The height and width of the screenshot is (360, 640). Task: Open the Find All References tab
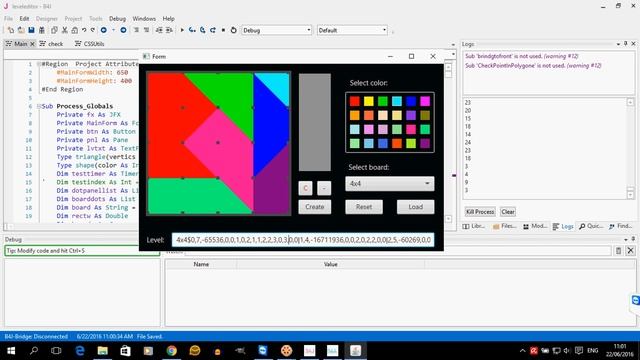(620, 226)
